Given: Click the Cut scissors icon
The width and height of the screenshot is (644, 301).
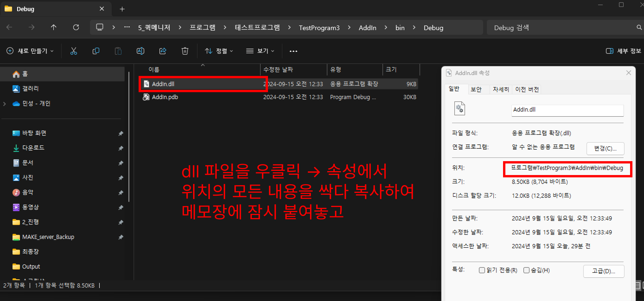Looking at the screenshot, I should tap(73, 51).
